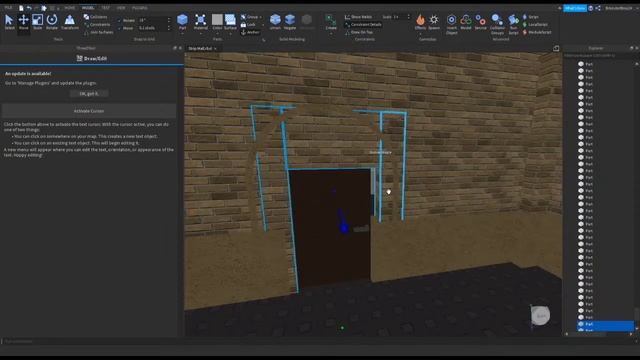640x360 pixels.
Task: Insert a new ModuleScript
Action: click(537, 32)
